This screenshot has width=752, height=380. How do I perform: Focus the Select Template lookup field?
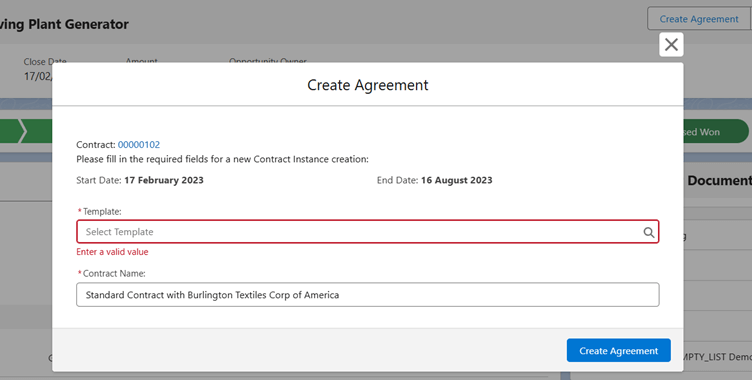367,232
